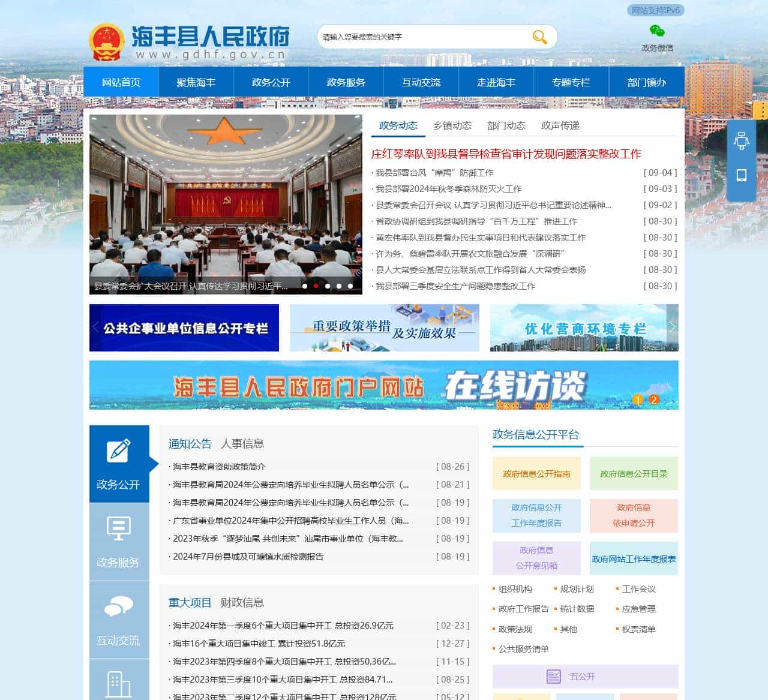
Task: Open 海丰县教育资助政策简介 notice
Action: coord(219,467)
